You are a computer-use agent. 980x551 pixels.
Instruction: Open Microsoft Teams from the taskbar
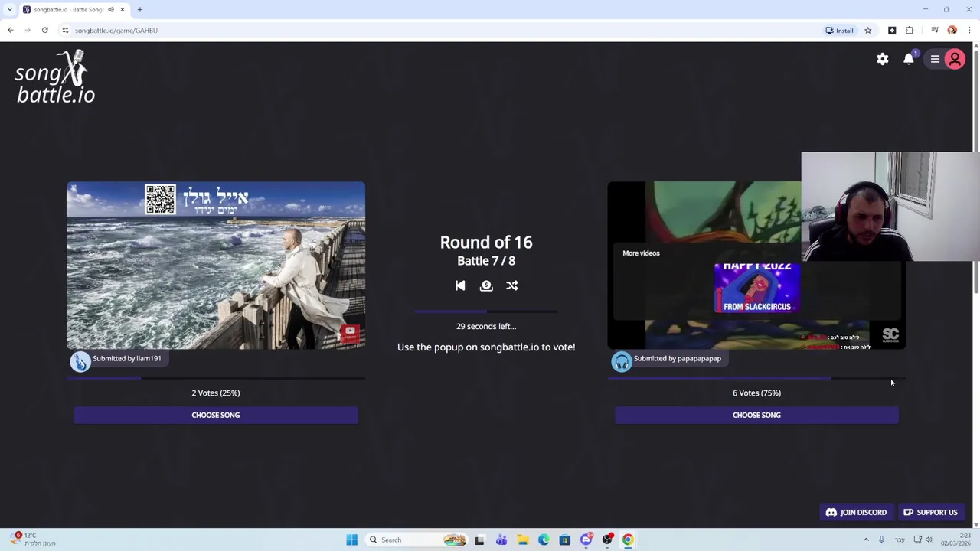[x=501, y=540]
